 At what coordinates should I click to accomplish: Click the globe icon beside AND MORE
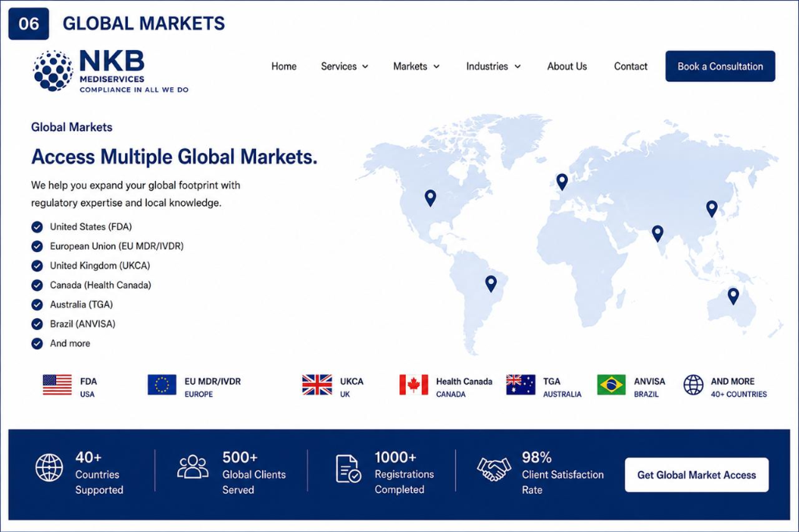coord(694,385)
